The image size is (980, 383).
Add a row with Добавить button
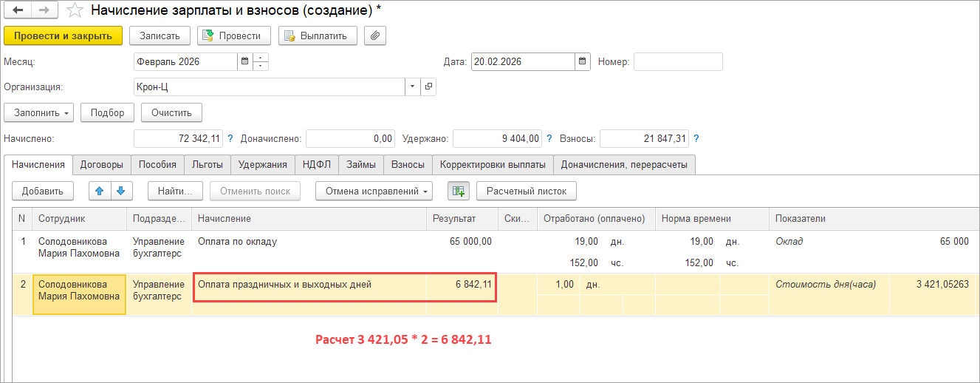tap(43, 191)
